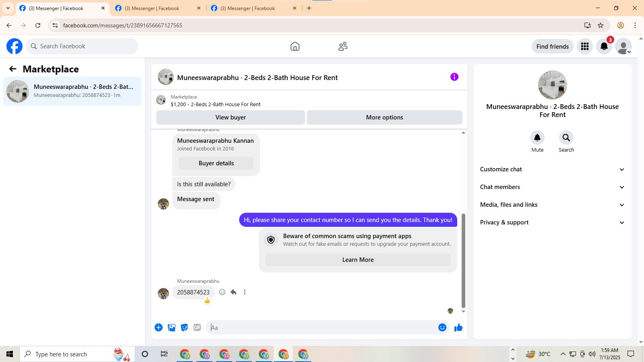
Task: Open Windows Task View
Action: (x=164, y=354)
